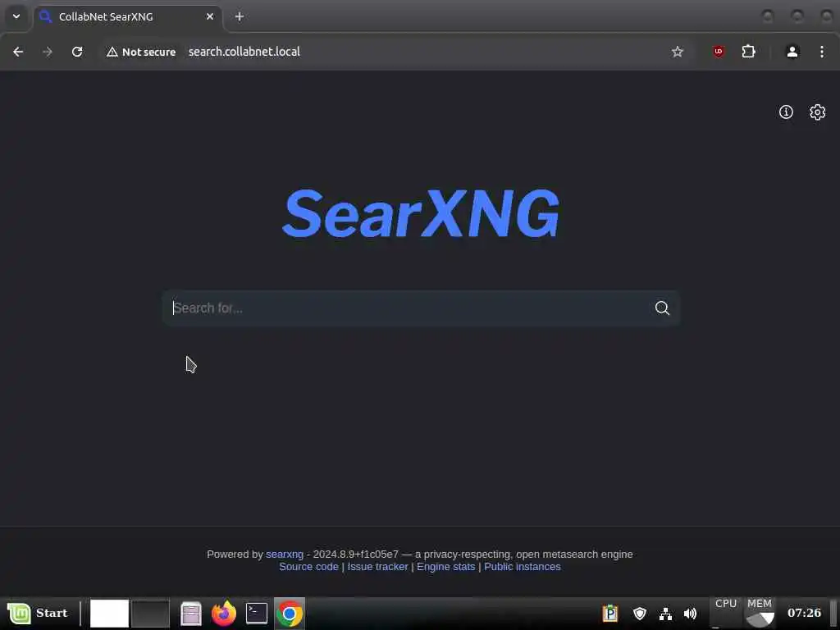Open Chrome three-dot menu

822,52
